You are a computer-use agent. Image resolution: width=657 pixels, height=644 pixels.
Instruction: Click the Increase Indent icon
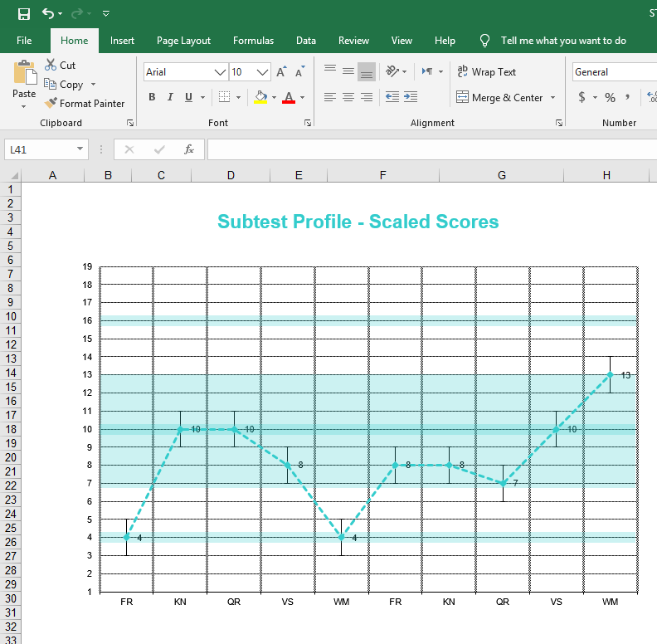pyautogui.click(x=410, y=97)
